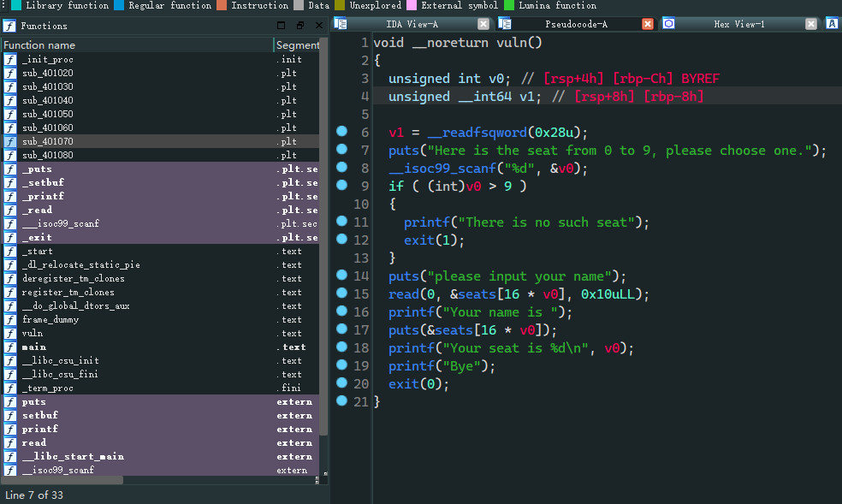Click the IDA View-A tab icon

pyautogui.click(x=341, y=24)
